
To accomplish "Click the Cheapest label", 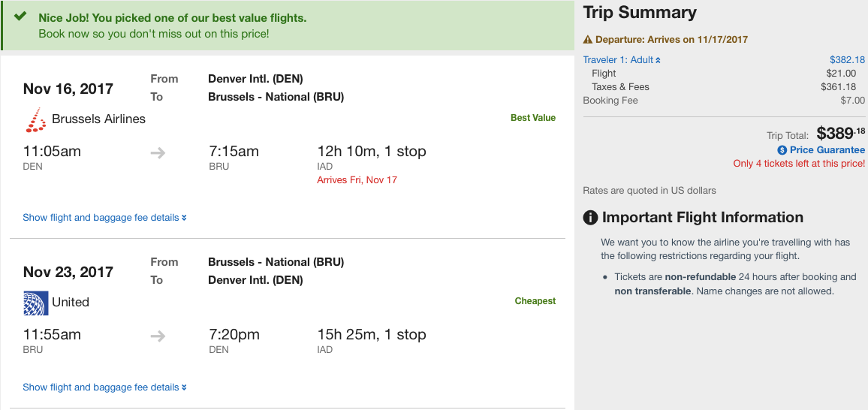I will (x=535, y=301).
